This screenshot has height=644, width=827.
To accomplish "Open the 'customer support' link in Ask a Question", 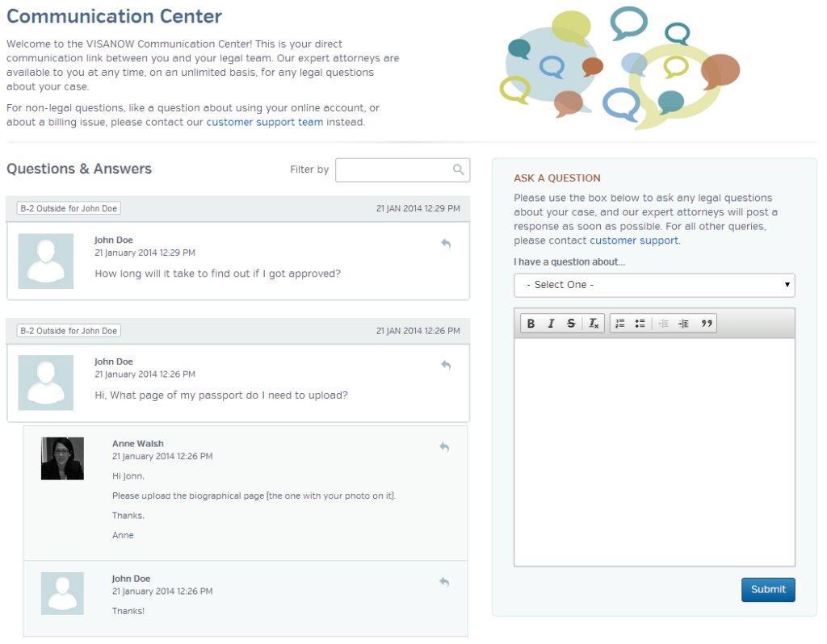I will (x=633, y=240).
